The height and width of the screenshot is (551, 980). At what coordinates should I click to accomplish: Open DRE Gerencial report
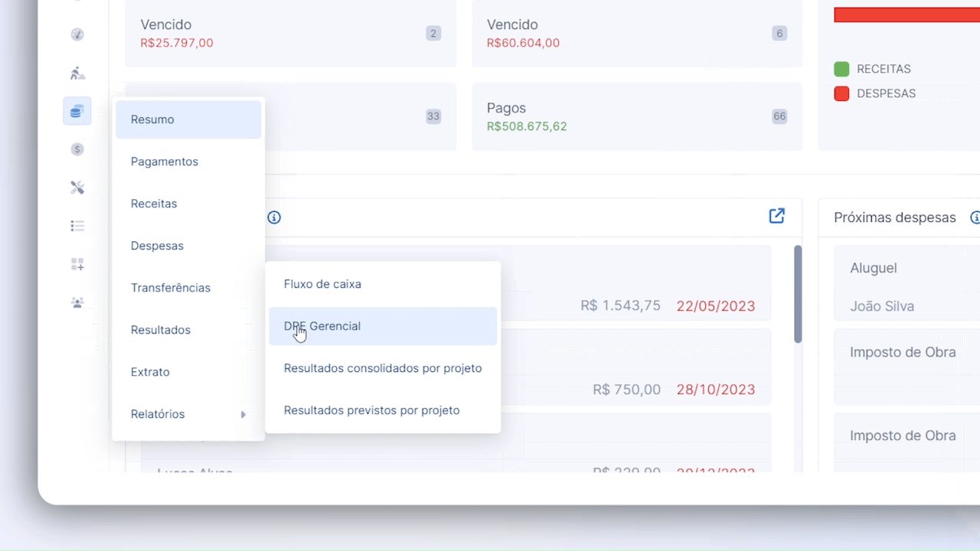pyautogui.click(x=383, y=326)
